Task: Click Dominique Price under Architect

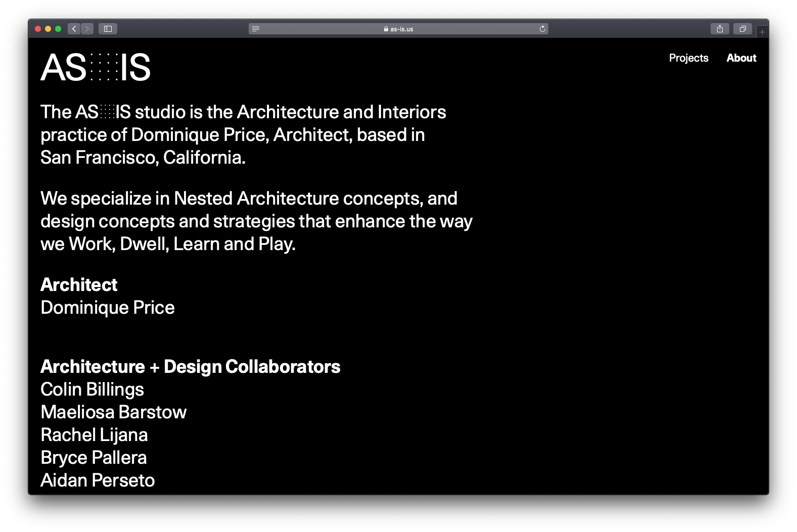Action: (x=107, y=308)
